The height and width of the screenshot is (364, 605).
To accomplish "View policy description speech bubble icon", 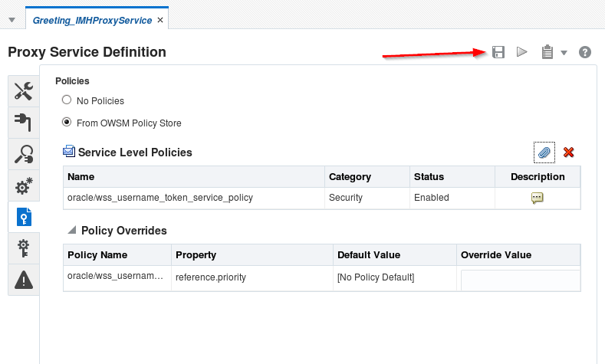I will pyautogui.click(x=538, y=198).
